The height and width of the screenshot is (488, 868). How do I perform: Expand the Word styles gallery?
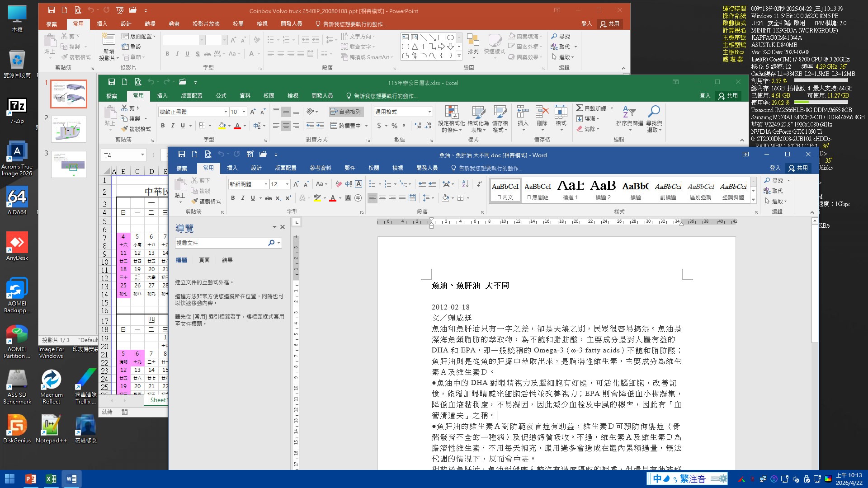tap(753, 199)
